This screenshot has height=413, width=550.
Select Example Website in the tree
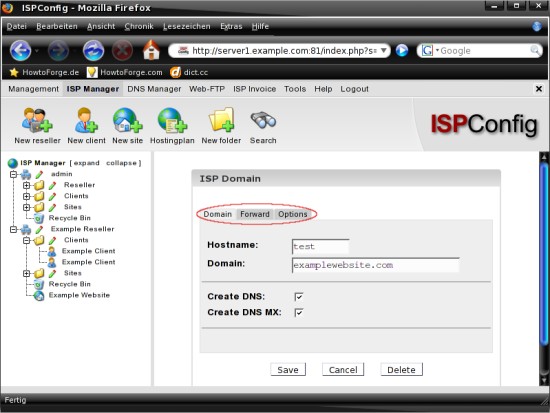79,295
